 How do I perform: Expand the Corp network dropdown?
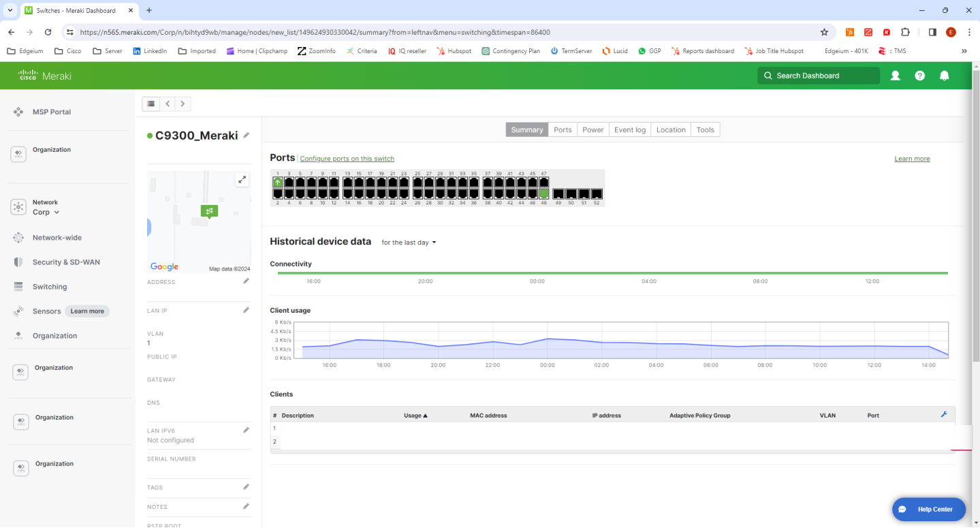(46, 212)
